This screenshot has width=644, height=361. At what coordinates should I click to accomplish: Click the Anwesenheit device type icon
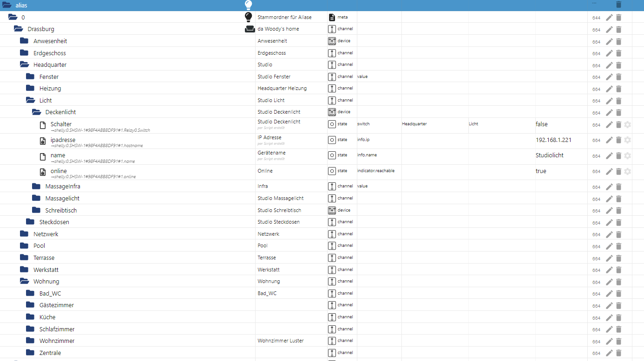click(332, 41)
